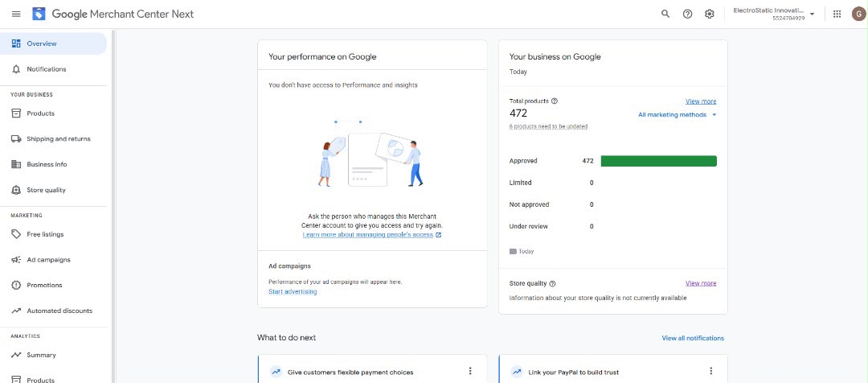Click the Promotions badge icon
The image size is (868, 383).
[x=16, y=286]
